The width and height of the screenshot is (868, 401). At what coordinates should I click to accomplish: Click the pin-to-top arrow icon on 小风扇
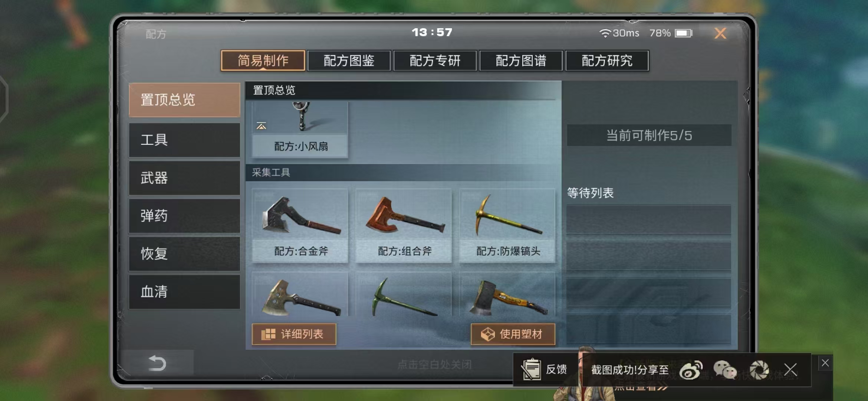coord(261,126)
